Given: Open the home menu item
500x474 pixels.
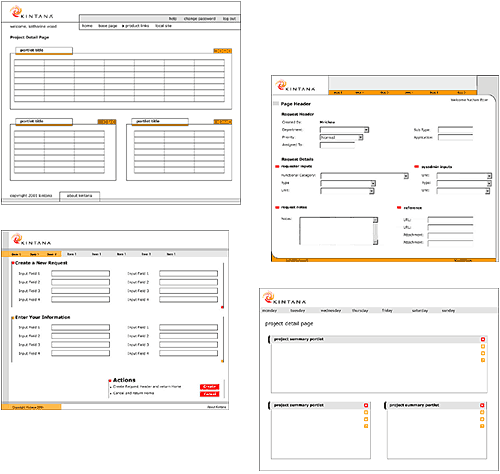Looking at the screenshot, I should (87, 26).
